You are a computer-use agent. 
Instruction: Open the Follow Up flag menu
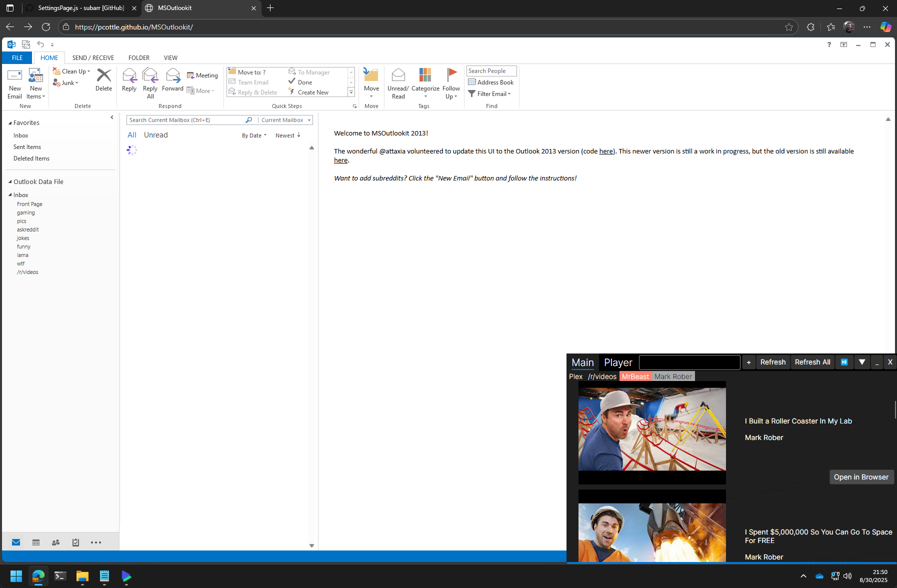451,83
